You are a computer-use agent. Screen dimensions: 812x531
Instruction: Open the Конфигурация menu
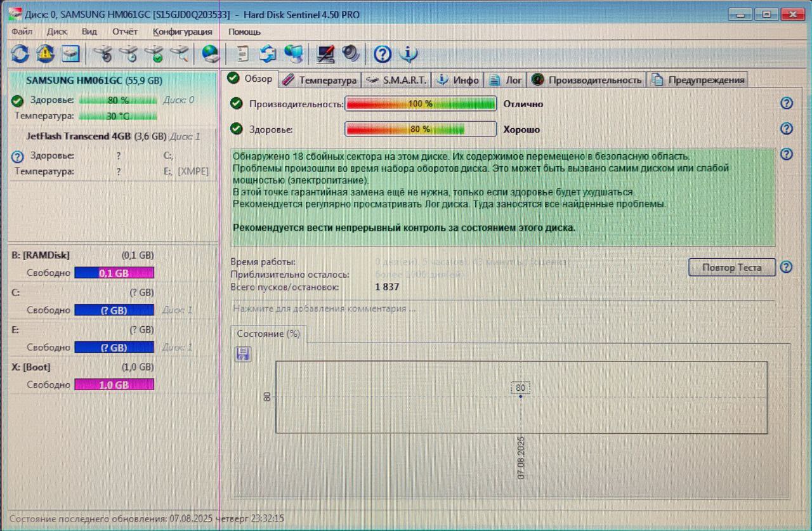[x=183, y=31]
